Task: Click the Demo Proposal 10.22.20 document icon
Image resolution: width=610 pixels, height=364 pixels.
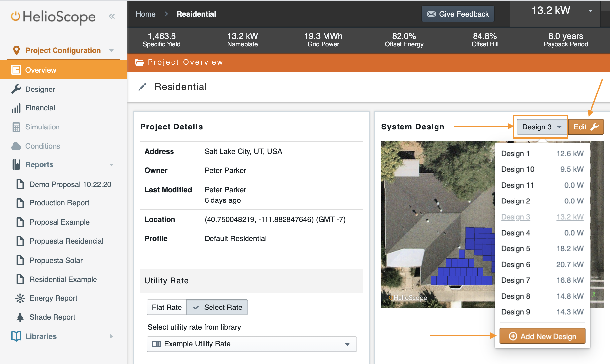Action: point(20,184)
